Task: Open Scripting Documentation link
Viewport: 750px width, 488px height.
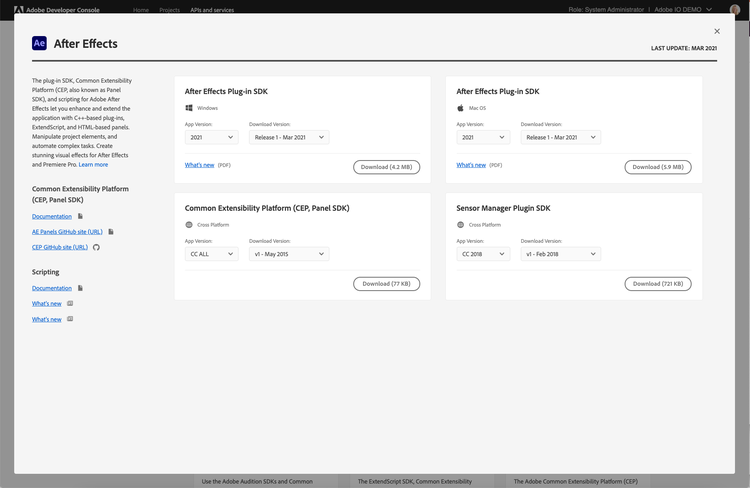Action: coord(52,288)
